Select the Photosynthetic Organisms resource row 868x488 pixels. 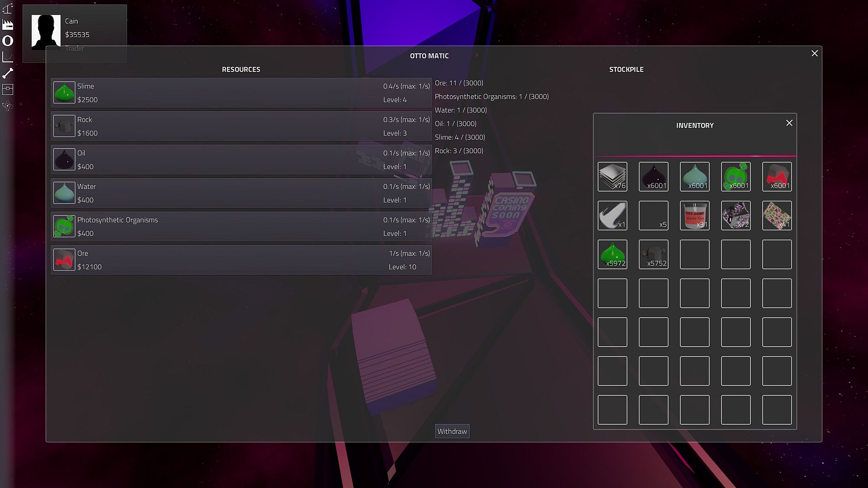click(x=241, y=226)
